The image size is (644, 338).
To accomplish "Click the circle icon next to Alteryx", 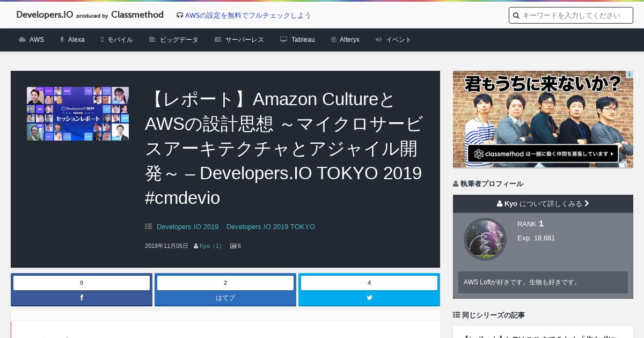I will tap(334, 40).
